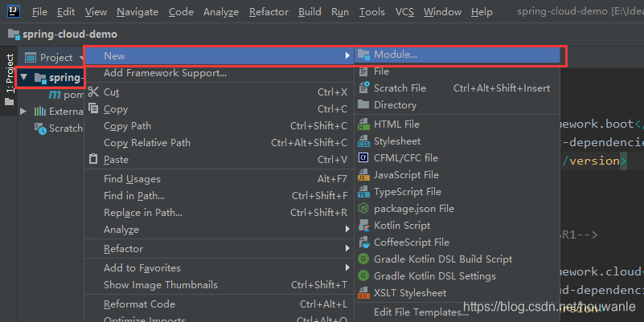Click the CoffeeScript File icon
Screen dimensions: 644x322
(x=364, y=242)
